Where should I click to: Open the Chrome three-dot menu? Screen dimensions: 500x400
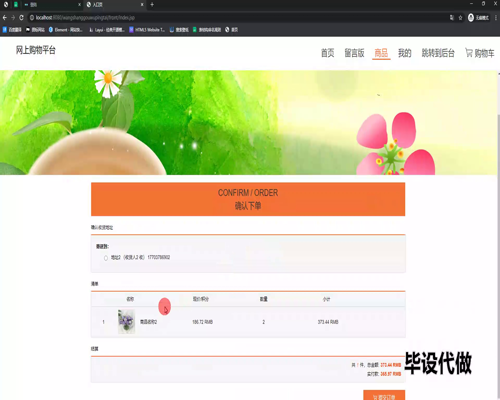pyautogui.click(x=496, y=18)
